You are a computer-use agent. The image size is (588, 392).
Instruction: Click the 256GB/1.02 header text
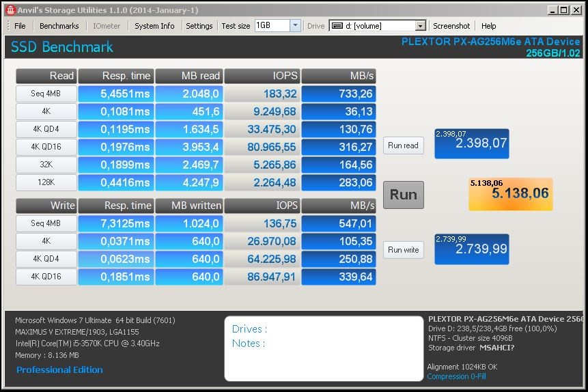pyautogui.click(x=553, y=53)
